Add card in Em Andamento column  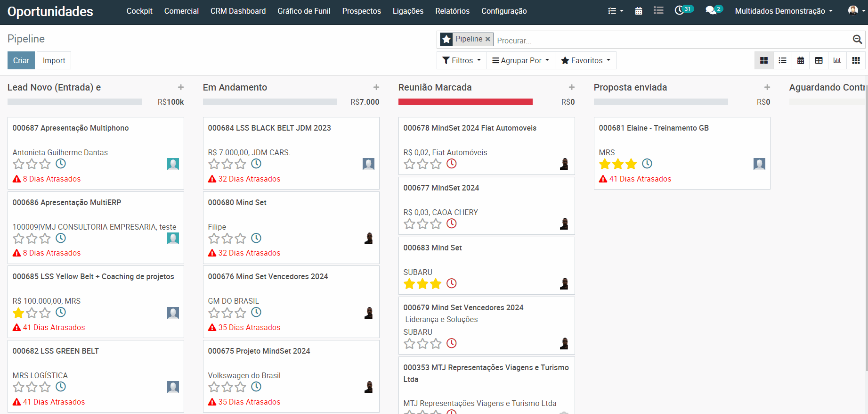pos(376,87)
